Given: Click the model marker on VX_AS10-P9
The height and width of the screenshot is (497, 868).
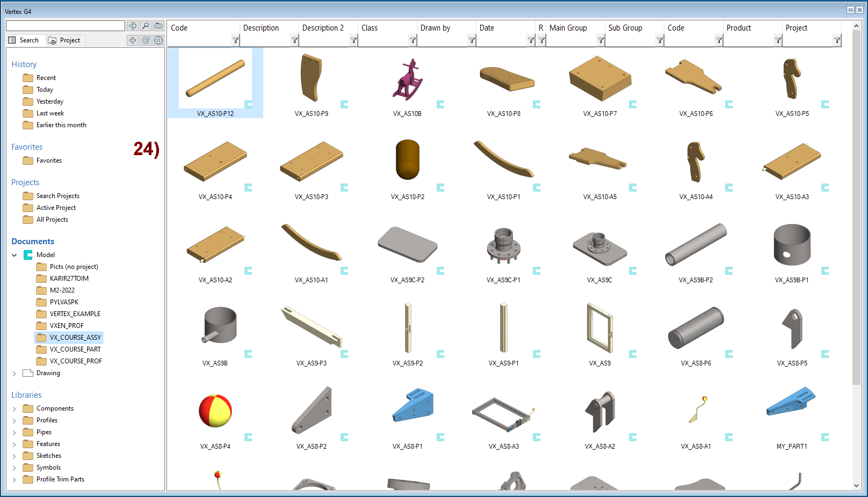Looking at the screenshot, I should pos(344,105).
